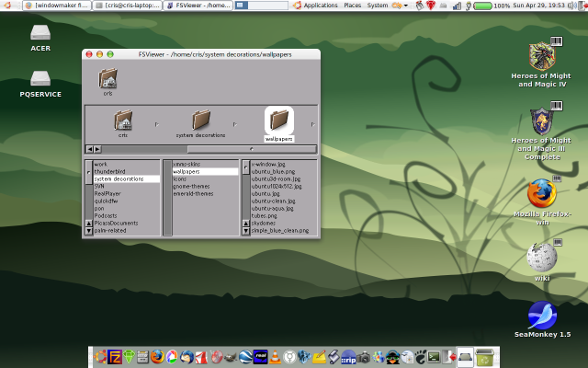Open the green gem dock icon
Image resolution: width=588 pixels, height=368 pixels.
pos(129,356)
